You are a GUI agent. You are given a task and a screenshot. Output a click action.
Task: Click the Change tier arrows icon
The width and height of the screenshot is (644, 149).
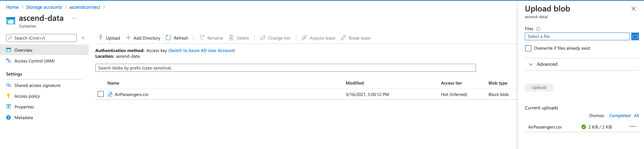263,38
